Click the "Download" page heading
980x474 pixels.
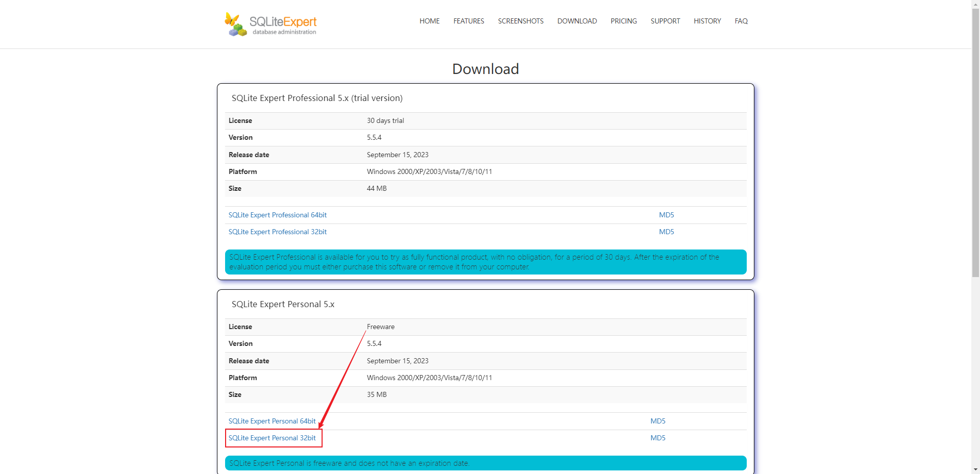click(485, 69)
